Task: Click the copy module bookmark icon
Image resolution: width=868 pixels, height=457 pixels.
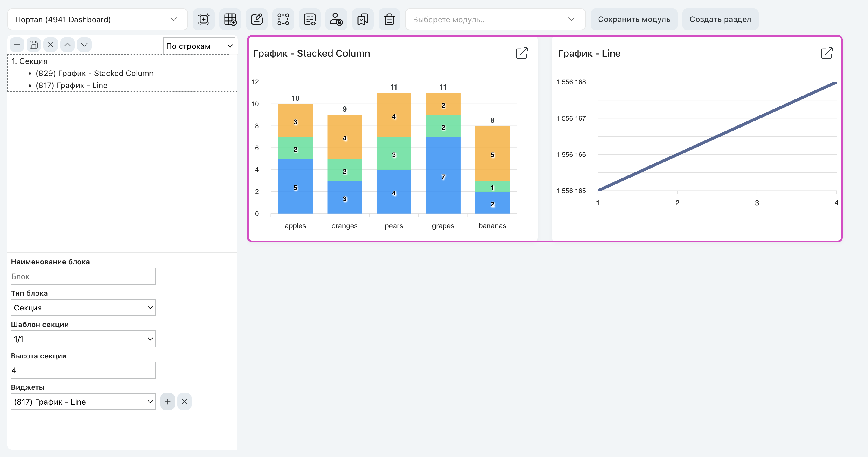Action: point(363,19)
